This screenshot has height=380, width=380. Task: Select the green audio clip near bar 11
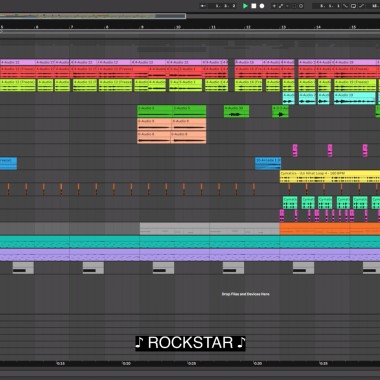point(236,111)
